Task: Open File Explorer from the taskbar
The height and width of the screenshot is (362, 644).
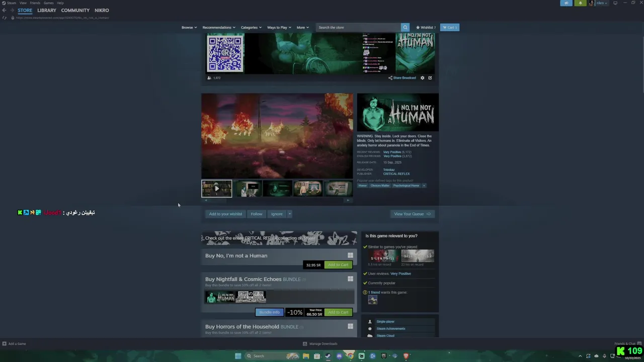Action: [x=306, y=356]
